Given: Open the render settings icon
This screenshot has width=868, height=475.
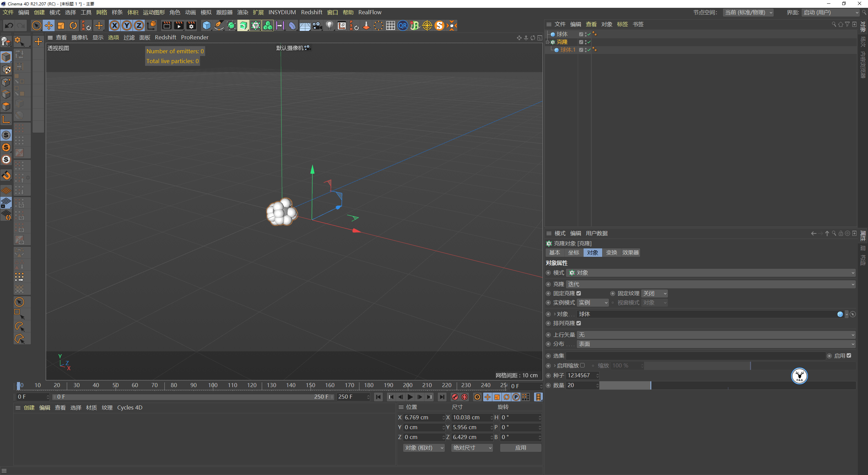Looking at the screenshot, I should point(191,25).
